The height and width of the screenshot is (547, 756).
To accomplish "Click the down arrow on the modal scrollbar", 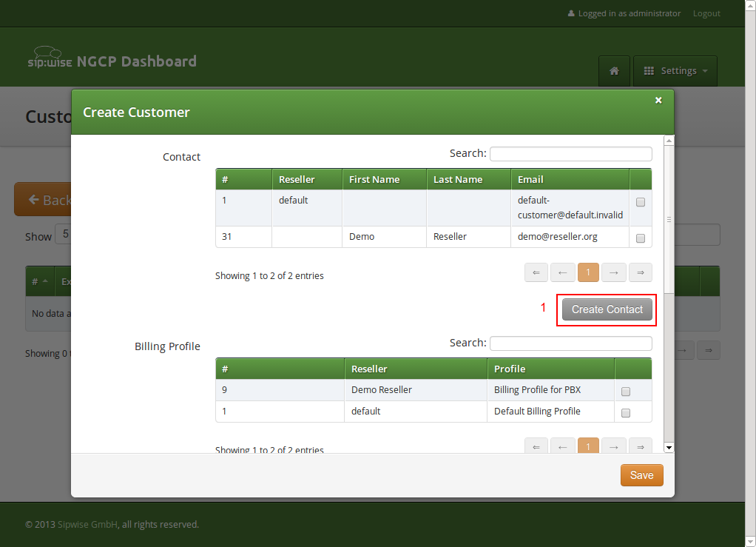I will click(668, 447).
